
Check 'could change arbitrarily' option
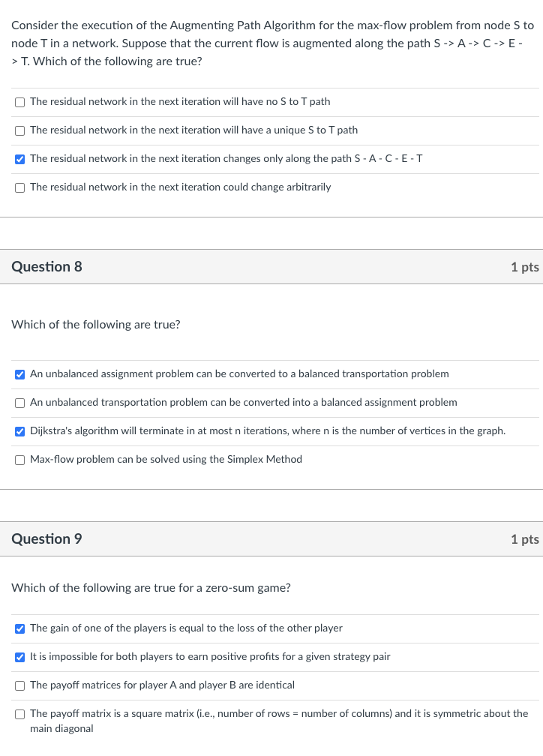point(19,187)
